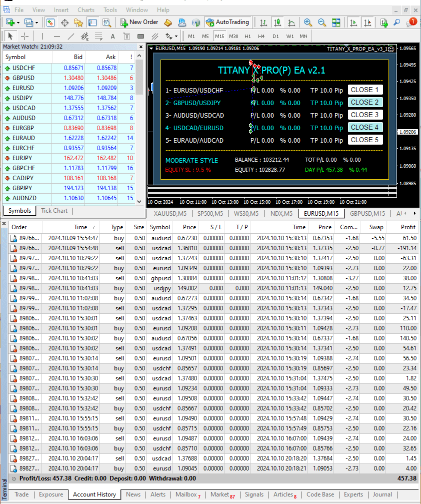Image resolution: width=421 pixels, height=504 pixels.
Task: Click the CLOSE 5 button
Action: click(365, 140)
